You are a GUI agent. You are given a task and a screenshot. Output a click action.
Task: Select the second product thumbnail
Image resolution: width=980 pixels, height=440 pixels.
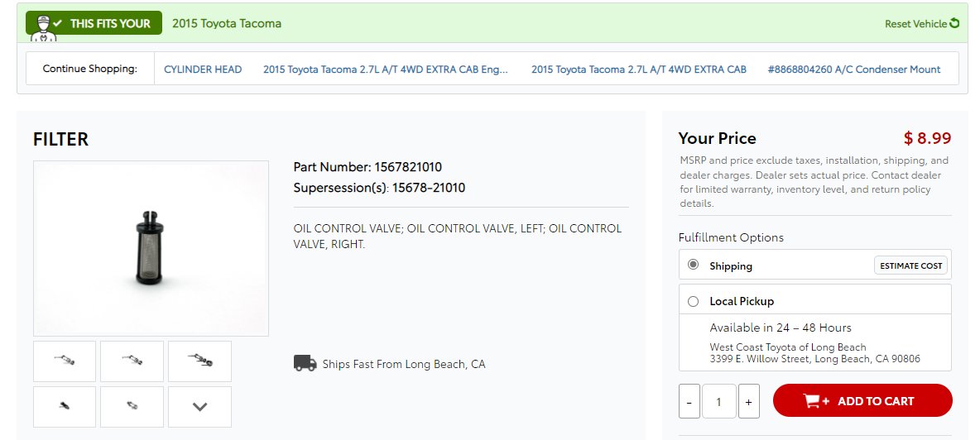click(132, 361)
